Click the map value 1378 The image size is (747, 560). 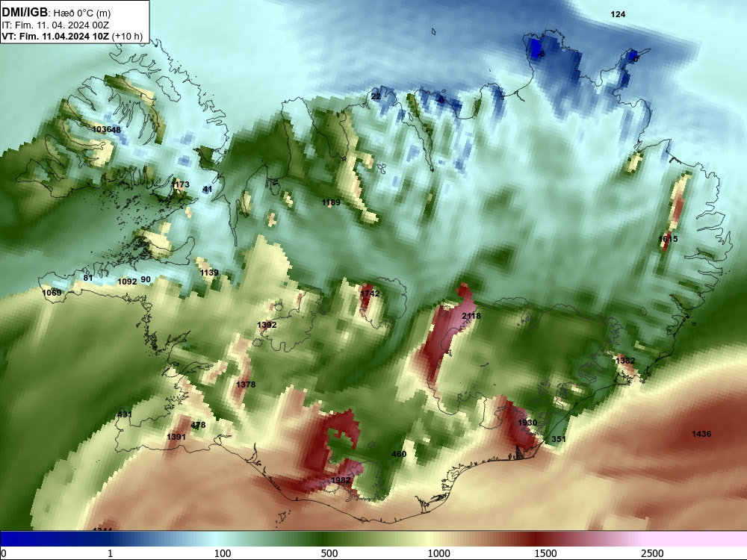point(246,385)
